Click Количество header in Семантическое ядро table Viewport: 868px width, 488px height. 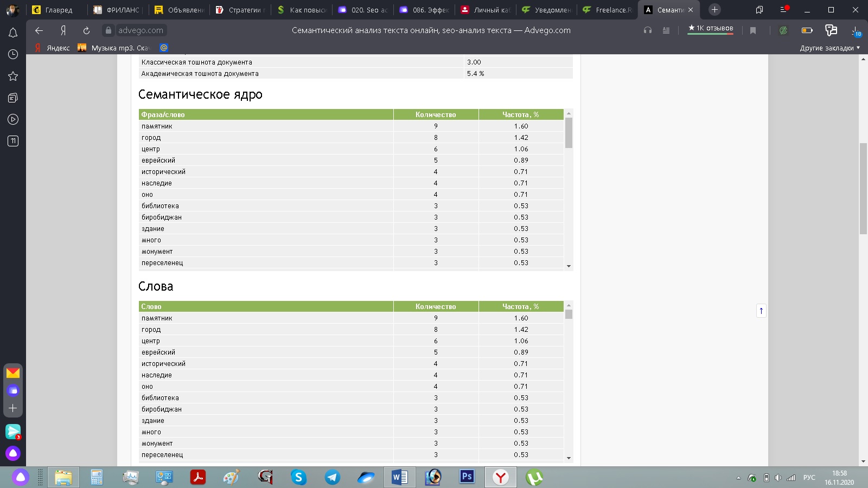[436, 114]
